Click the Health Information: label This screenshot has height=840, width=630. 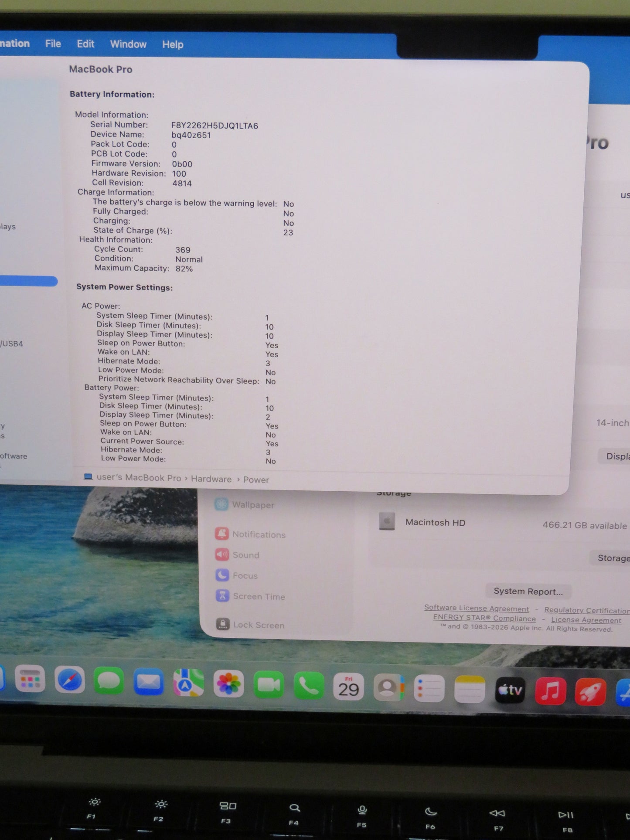tap(116, 239)
